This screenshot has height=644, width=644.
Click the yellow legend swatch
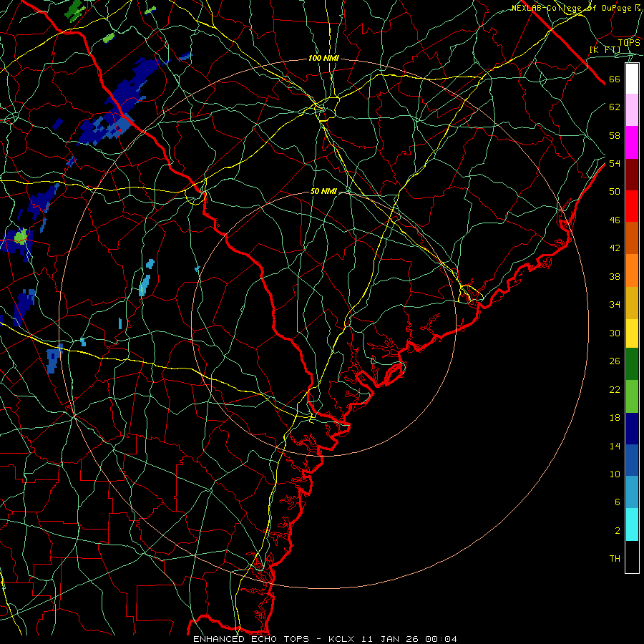(x=632, y=333)
